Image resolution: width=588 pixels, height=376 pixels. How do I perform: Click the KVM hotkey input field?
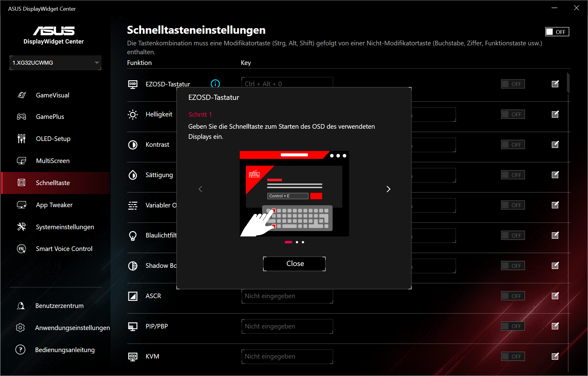pyautogui.click(x=287, y=356)
